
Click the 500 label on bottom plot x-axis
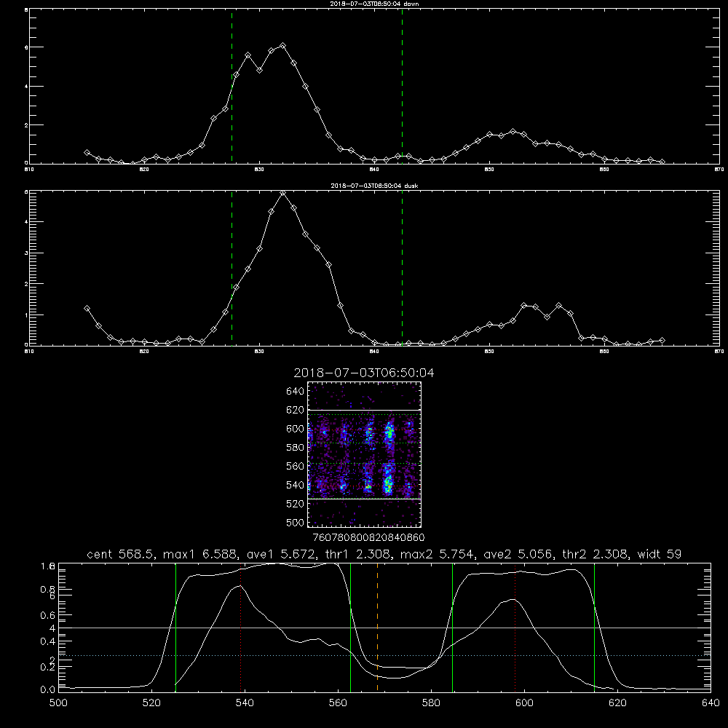[x=58, y=703]
